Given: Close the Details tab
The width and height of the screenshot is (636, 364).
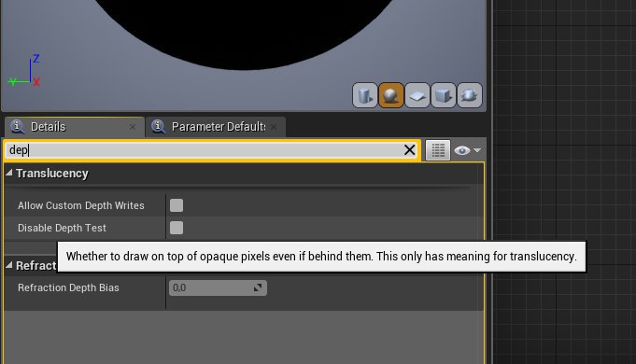Looking at the screenshot, I should click(x=133, y=127).
